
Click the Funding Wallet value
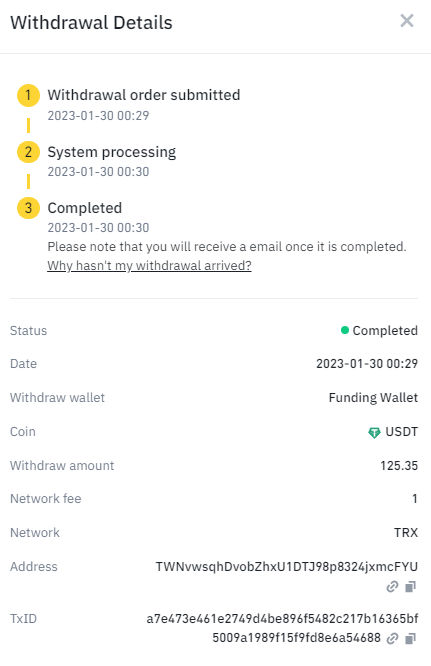coord(373,398)
